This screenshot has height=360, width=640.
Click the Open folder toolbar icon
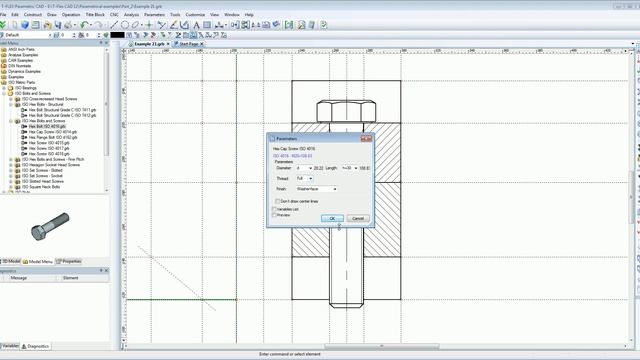click(47, 25)
